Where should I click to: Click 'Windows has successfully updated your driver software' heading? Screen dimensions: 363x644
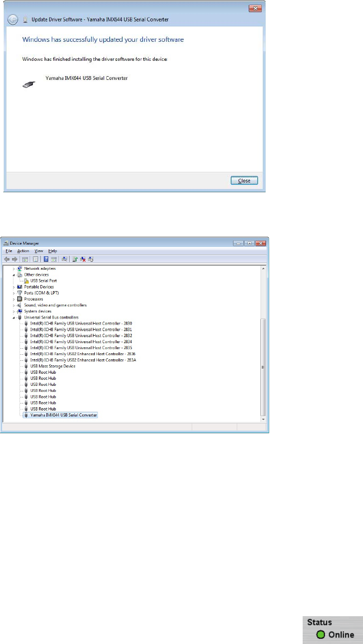[103, 39]
